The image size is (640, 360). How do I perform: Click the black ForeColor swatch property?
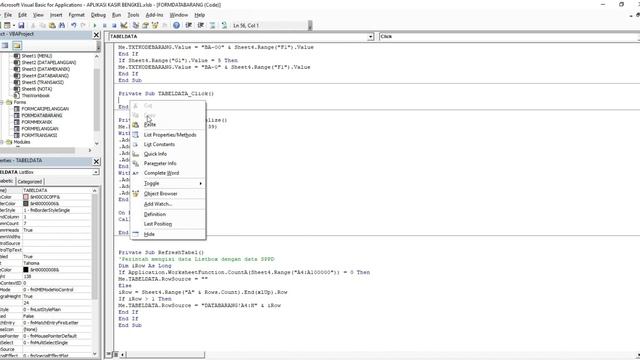tap(26, 270)
